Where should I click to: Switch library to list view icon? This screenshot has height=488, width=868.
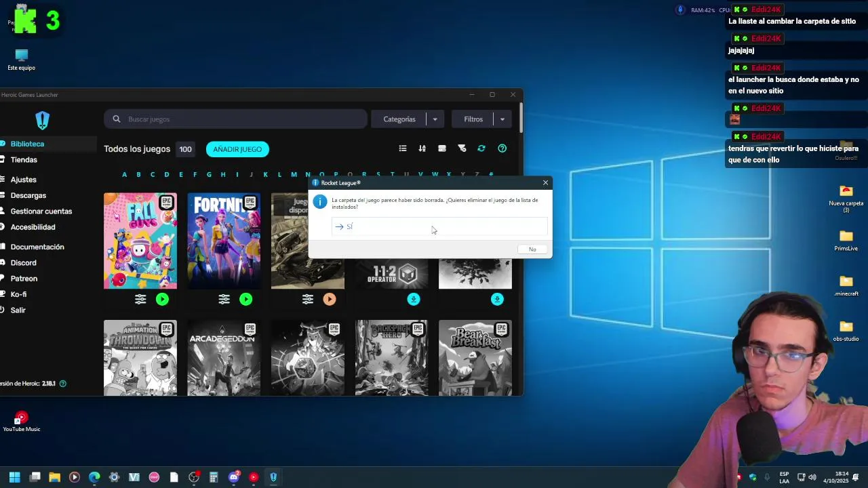point(403,148)
